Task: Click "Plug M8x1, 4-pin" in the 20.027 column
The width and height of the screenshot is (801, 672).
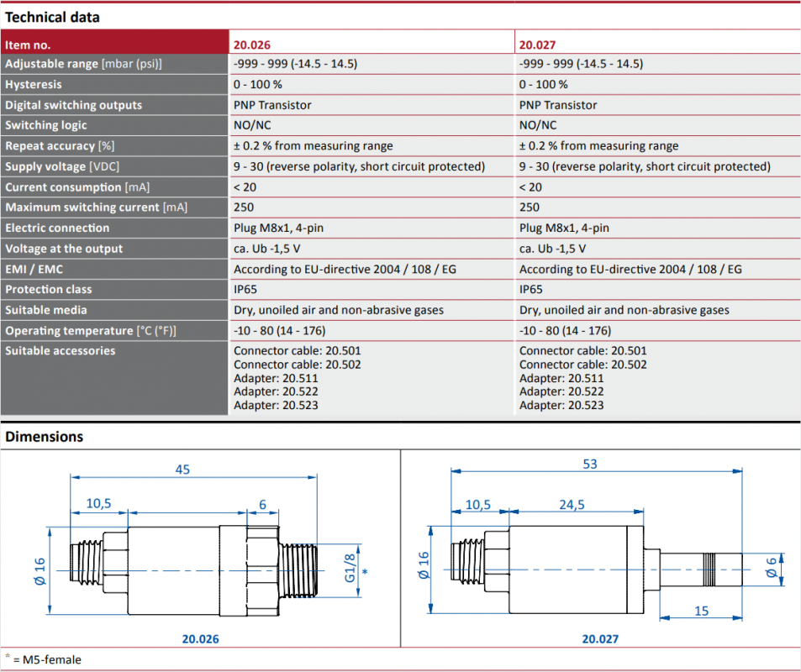Action: tap(564, 228)
